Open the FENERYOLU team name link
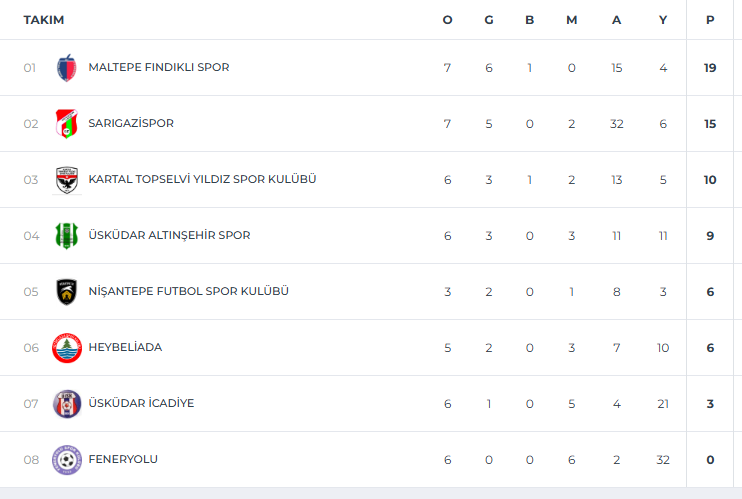Screen dimensions: 742x499 [x=123, y=460]
